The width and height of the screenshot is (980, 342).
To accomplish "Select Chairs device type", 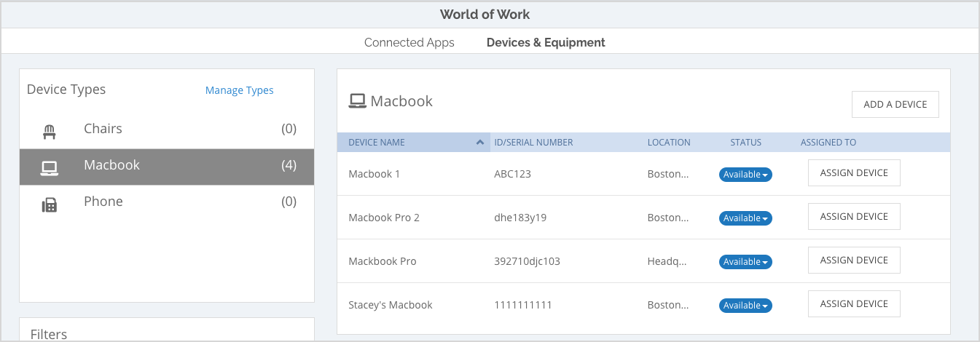I will (x=167, y=130).
